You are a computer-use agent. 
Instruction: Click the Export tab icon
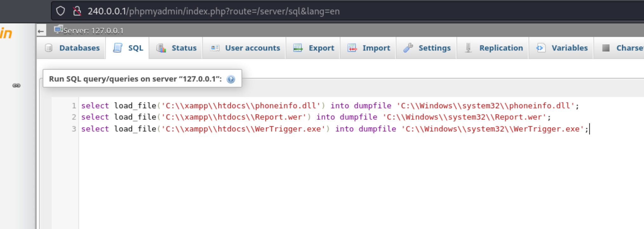pos(298,48)
